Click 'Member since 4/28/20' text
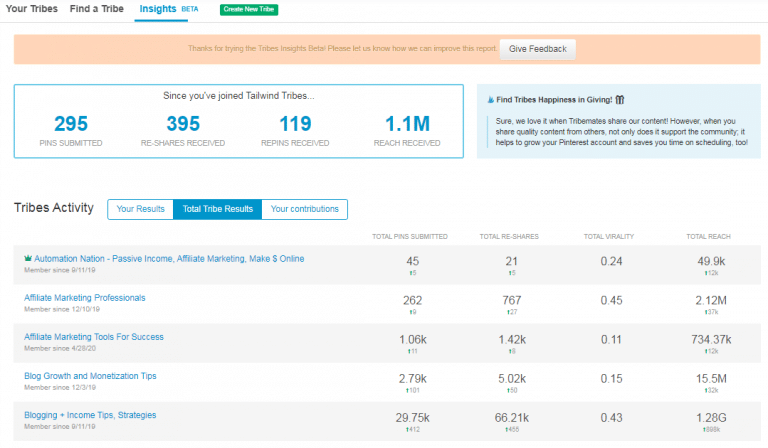Screen dimensions: 768x448 pyautogui.click(x=60, y=349)
